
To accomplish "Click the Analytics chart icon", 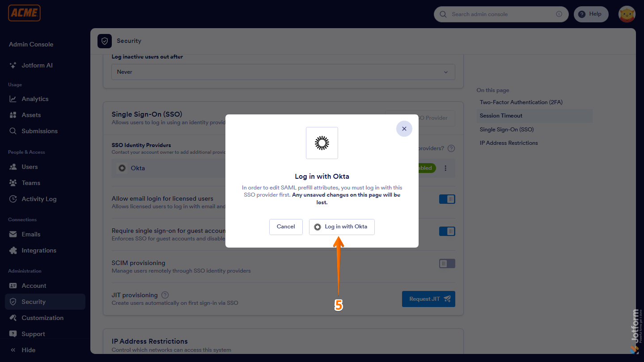I will click(13, 99).
